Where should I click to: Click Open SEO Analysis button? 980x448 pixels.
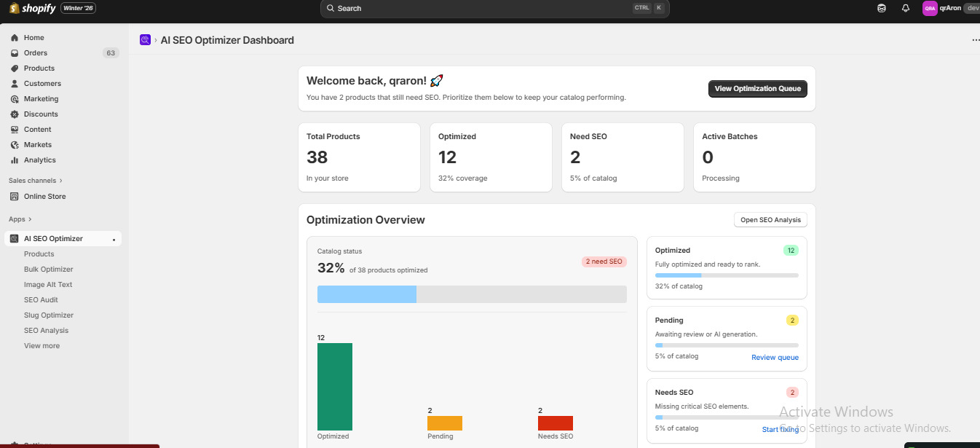click(770, 220)
